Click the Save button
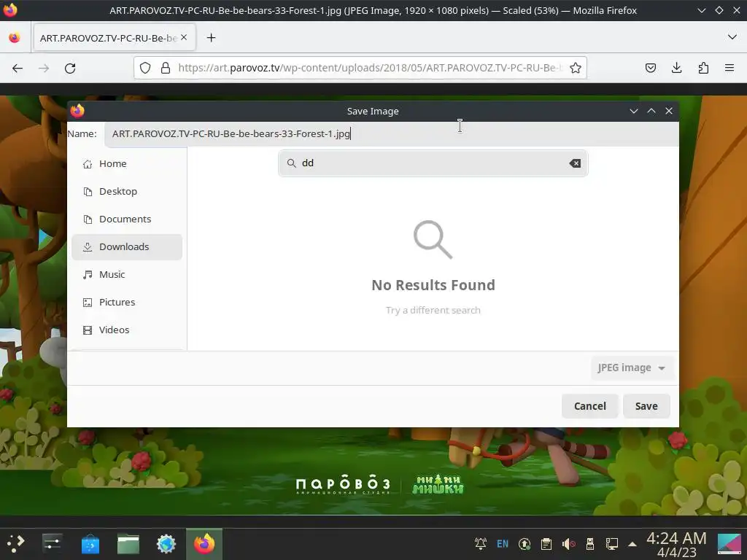 point(646,406)
